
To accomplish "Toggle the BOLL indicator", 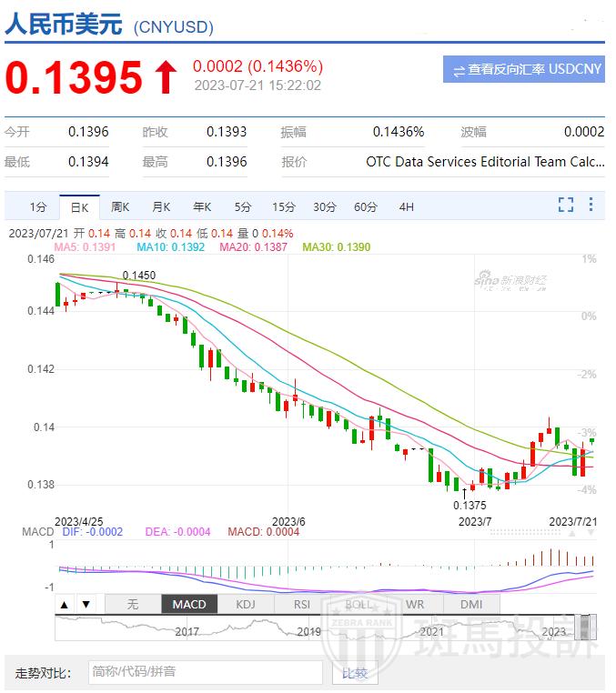I will coord(358,604).
